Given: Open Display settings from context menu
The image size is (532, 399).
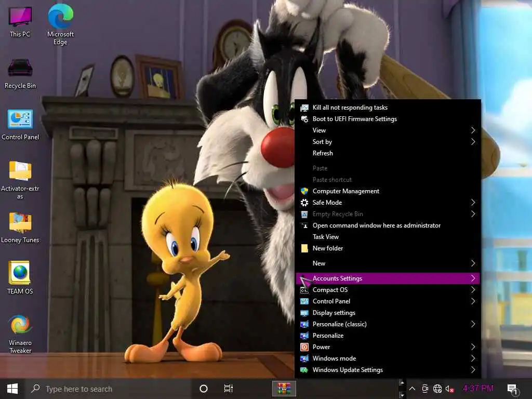Looking at the screenshot, I should 388,313.
